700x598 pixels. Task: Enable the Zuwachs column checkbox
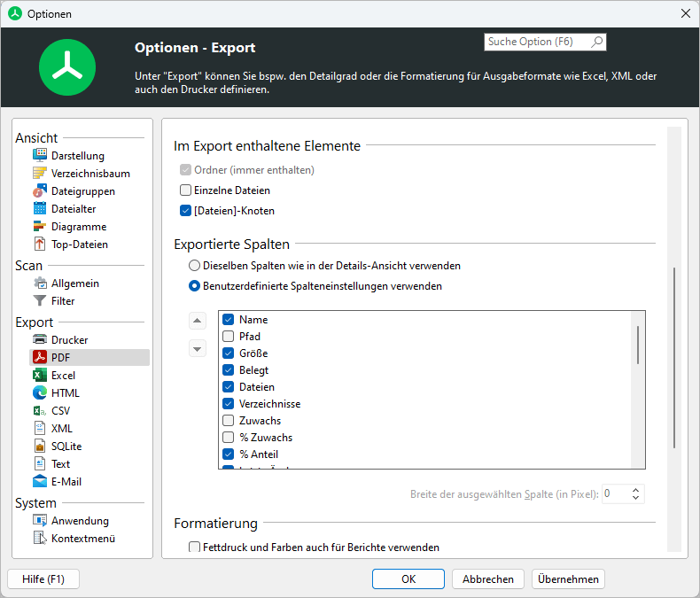tap(228, 421)
